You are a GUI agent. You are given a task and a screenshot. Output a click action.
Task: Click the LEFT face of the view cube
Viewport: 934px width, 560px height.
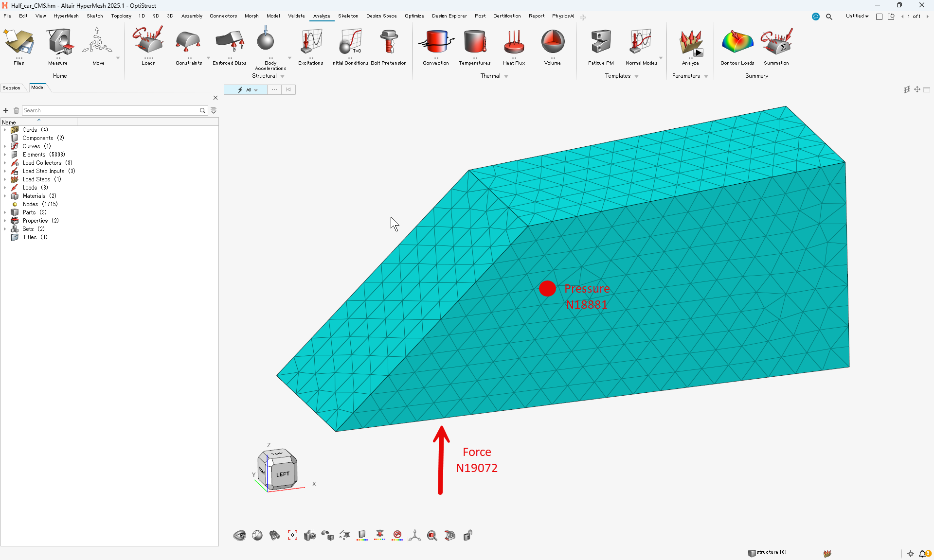click(x=283, y=474)
